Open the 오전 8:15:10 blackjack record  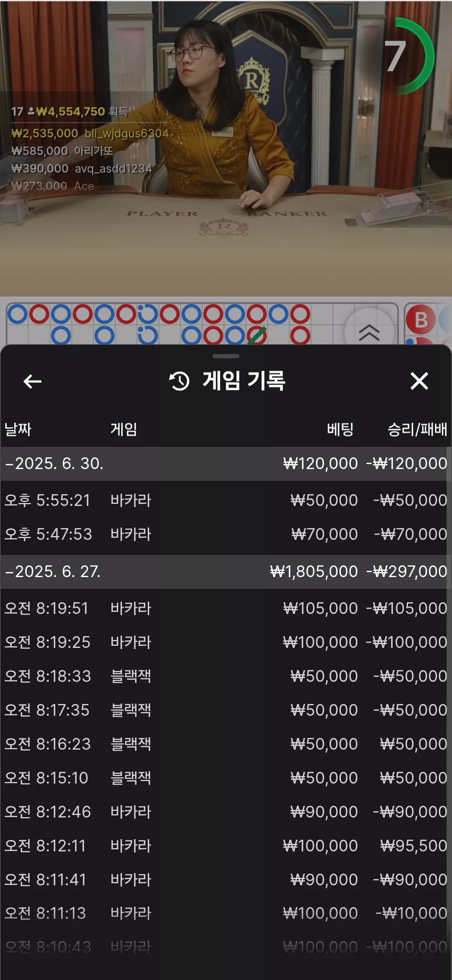226,778
